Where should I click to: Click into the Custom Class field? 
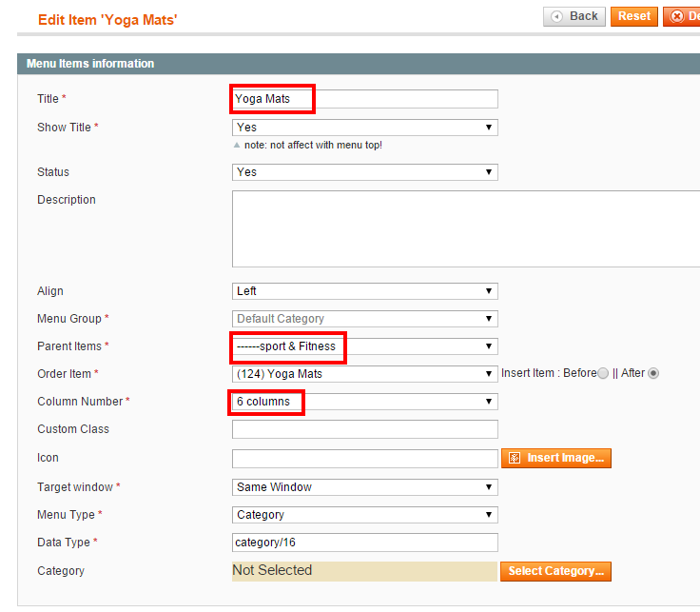coord(364,429)
